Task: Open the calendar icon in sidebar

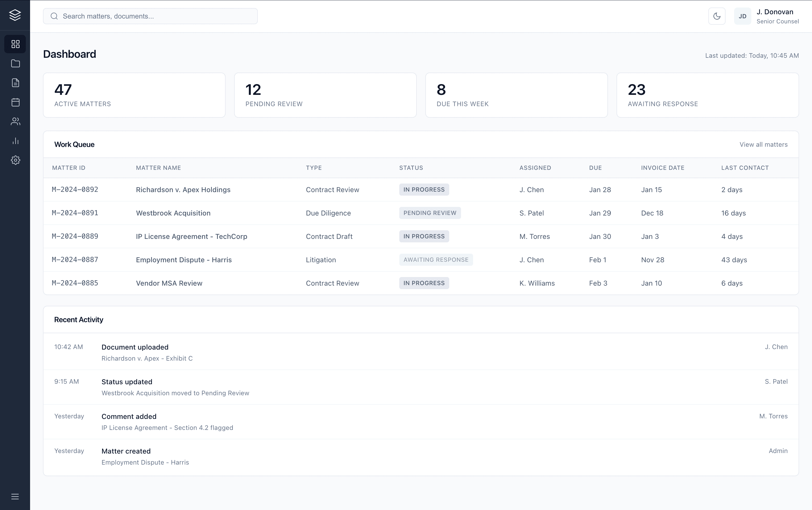Action: tap(15, 102)
